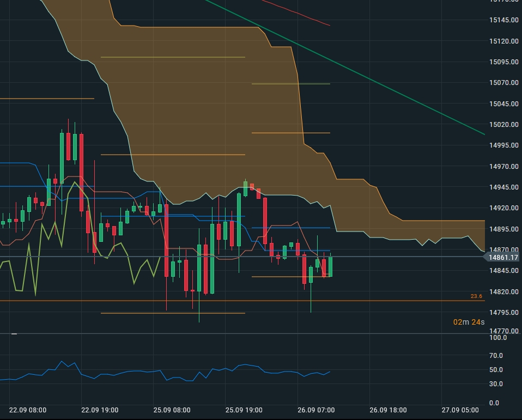Click the 26.09 18:00 time label
Screen dimensions: 522x420
[x=388, y=410]
